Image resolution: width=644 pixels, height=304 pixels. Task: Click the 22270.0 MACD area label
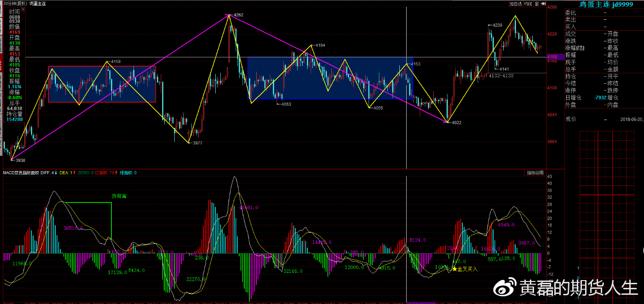pyautogui.click(x=196, y=279)
